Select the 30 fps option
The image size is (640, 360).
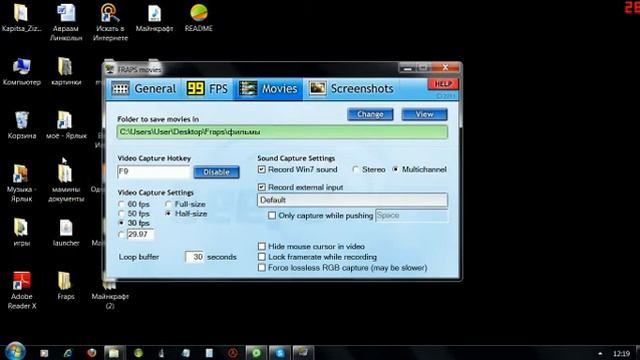click(121, 223)
